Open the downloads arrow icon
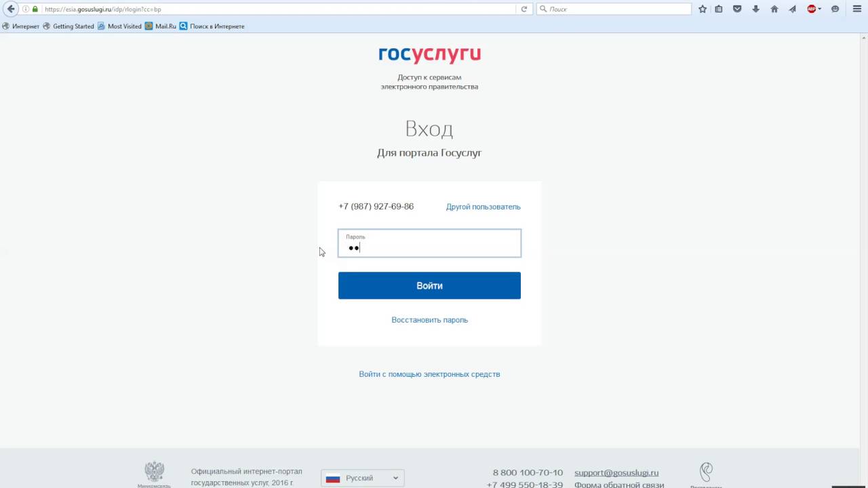868x488 pixels. [755, 9]
